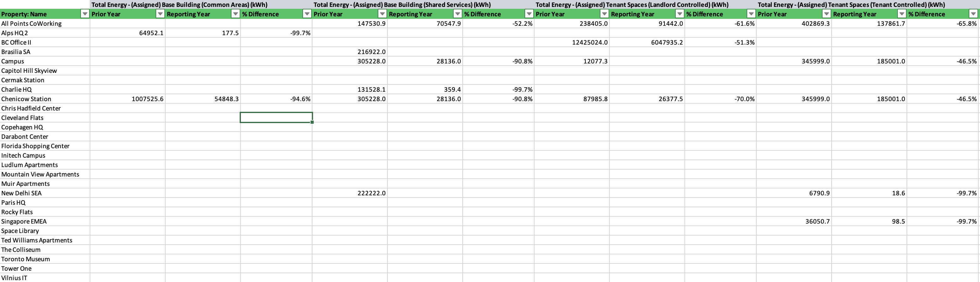Select The Colliseum cell
The width and height of the screenshot is (980, 282).
[x=45, y=250]
